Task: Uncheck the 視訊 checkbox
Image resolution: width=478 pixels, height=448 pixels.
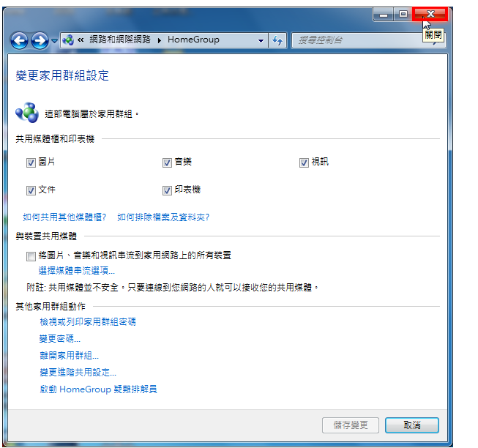Action: [304, 163]
